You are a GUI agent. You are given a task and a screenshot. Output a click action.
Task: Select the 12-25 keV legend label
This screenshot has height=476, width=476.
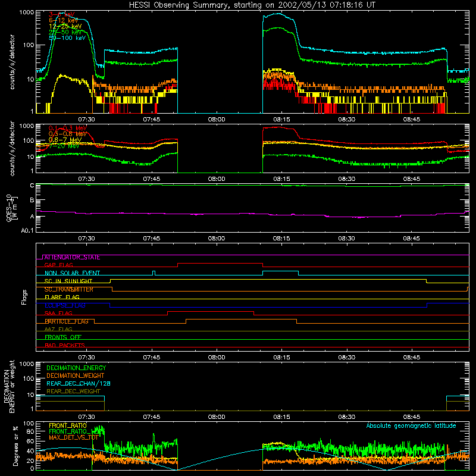pos(65,26)
